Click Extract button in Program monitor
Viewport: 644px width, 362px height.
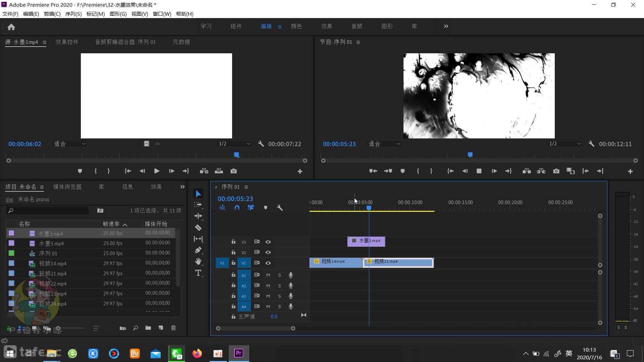click(x=541, y=171)
